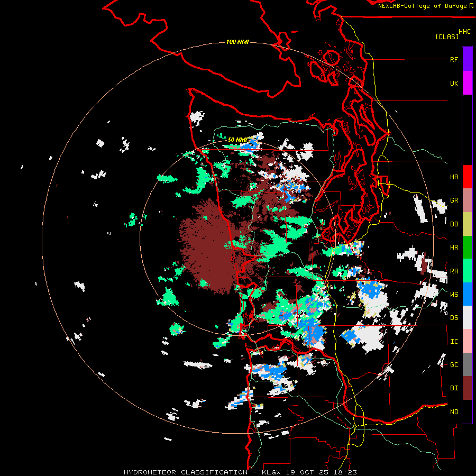The width and height of the screenshot is (476, 476).
Task: Click the KLGX radar site identifier
Action: point(273,472)
